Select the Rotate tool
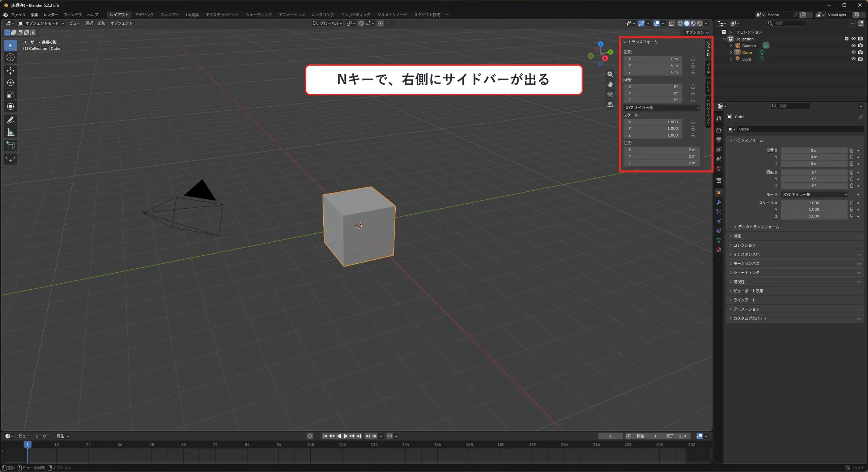This screenshot has height=472, width=868. pos(10,83)
